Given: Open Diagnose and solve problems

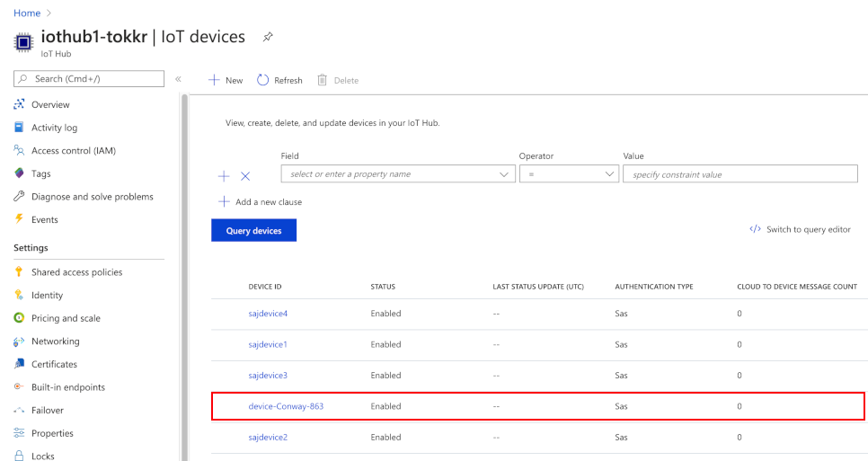Looking at the screenshot, I should 93,197.
